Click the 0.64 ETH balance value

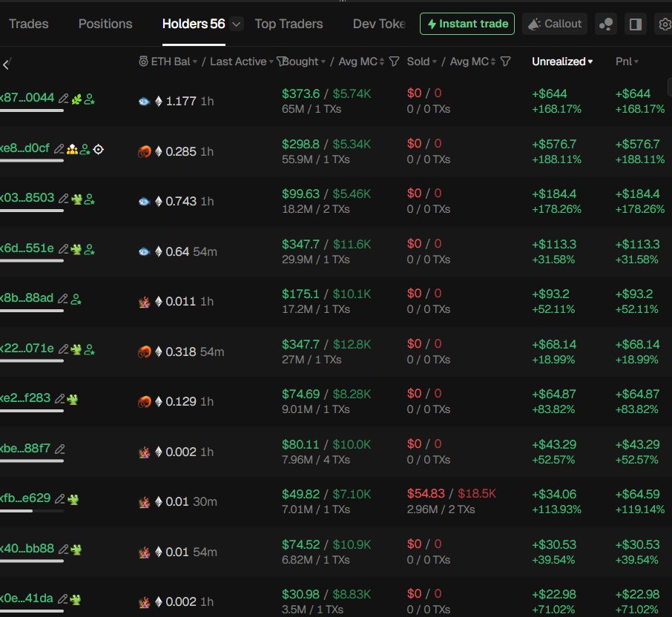point(177,251)
